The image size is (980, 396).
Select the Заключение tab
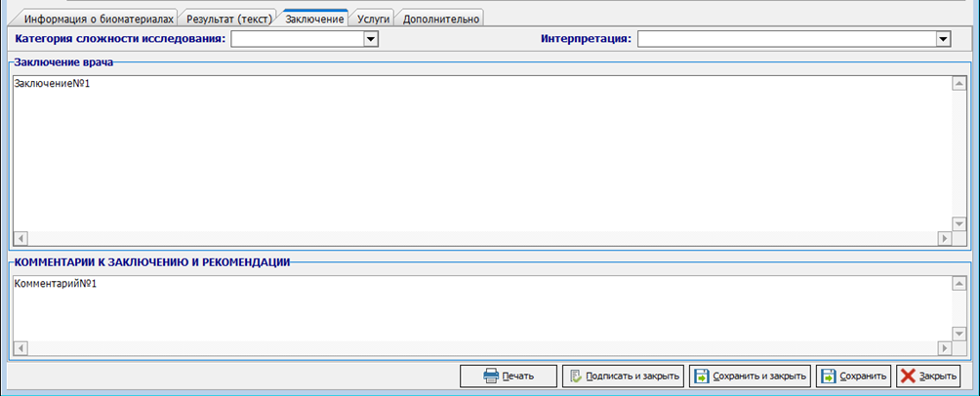pyautogui.click(x=314, y=19)
